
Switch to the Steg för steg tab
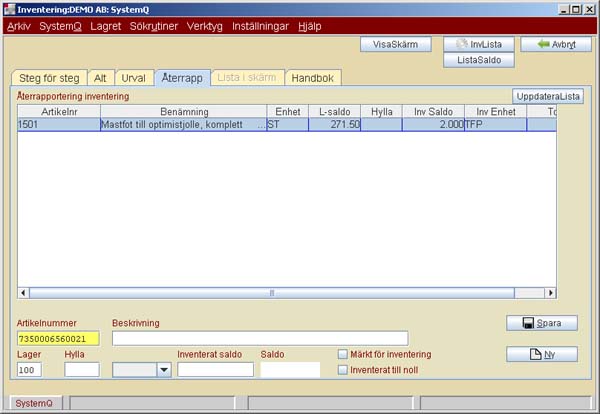[50, 78]
